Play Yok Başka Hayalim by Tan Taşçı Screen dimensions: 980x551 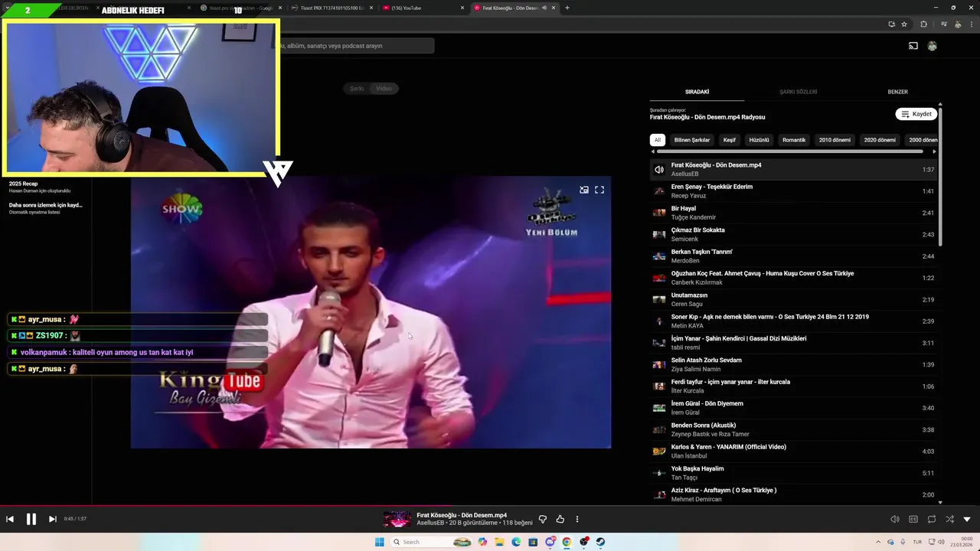(x=792, y=473)
